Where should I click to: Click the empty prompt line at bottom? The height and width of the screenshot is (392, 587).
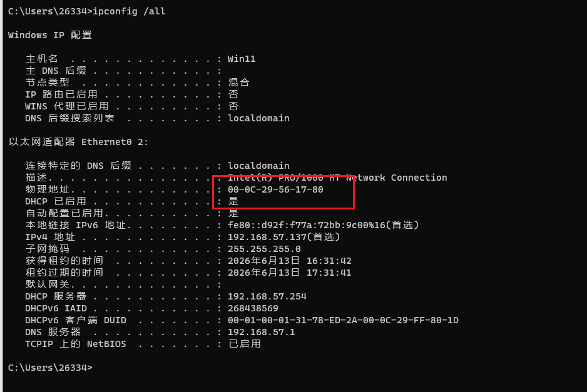50,368
